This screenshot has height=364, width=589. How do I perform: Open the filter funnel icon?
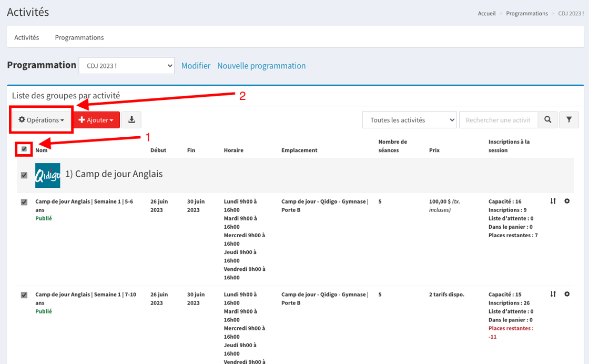coord(569,120)
